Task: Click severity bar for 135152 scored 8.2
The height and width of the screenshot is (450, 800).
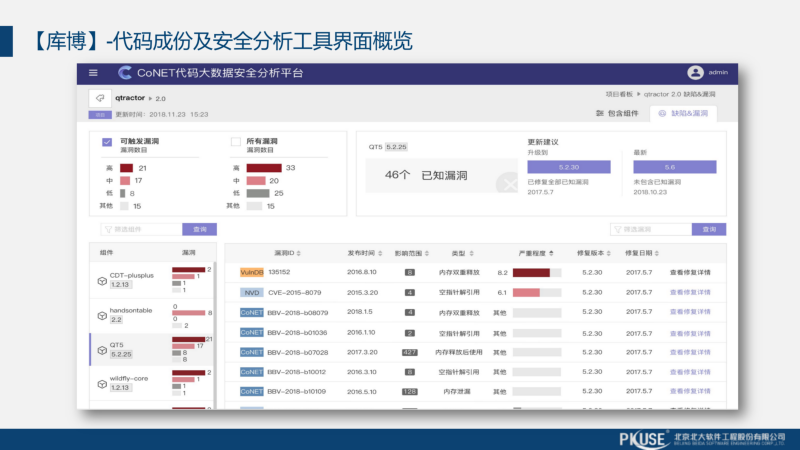Action: [x=537, y=272]
